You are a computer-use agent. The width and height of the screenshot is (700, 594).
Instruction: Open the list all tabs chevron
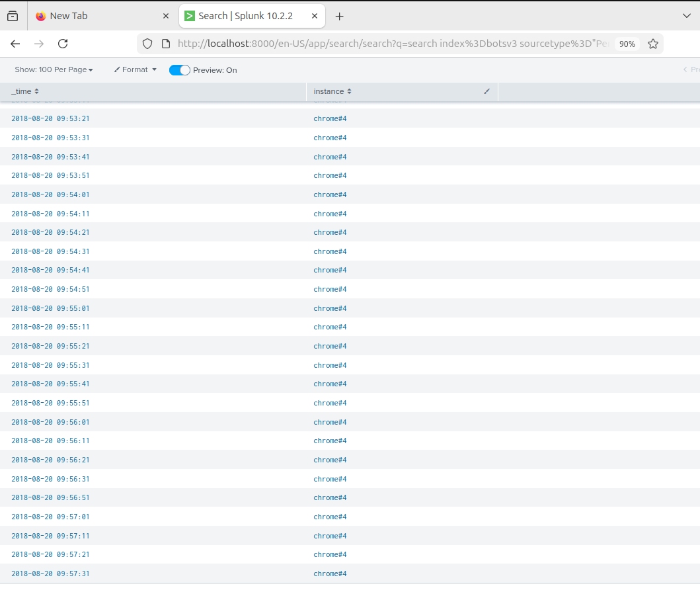click(687, 16)
